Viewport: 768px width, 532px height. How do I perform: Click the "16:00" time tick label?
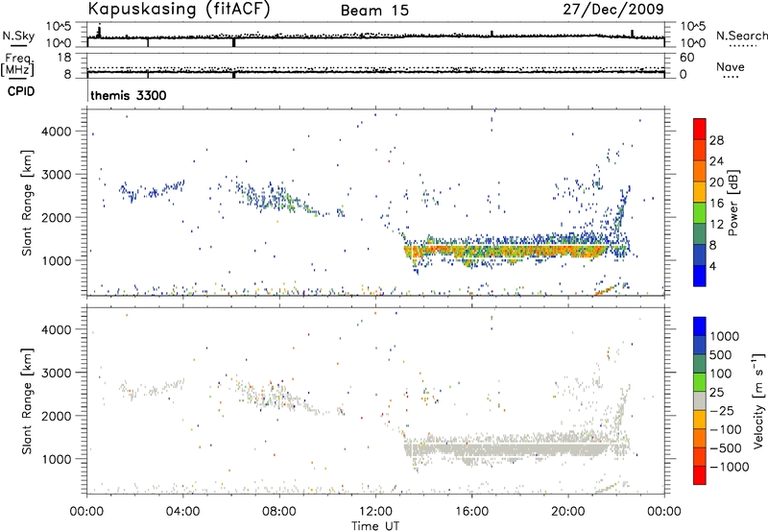(x=471, y=512)
